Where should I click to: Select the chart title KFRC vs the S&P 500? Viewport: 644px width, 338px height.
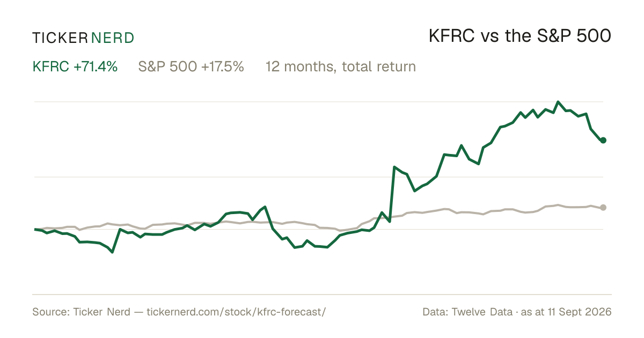520,36
